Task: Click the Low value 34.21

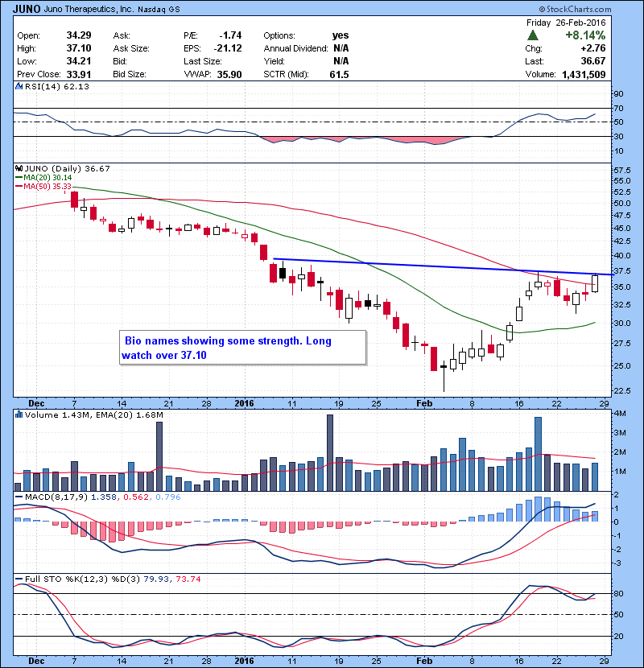Action: (79, 61)
